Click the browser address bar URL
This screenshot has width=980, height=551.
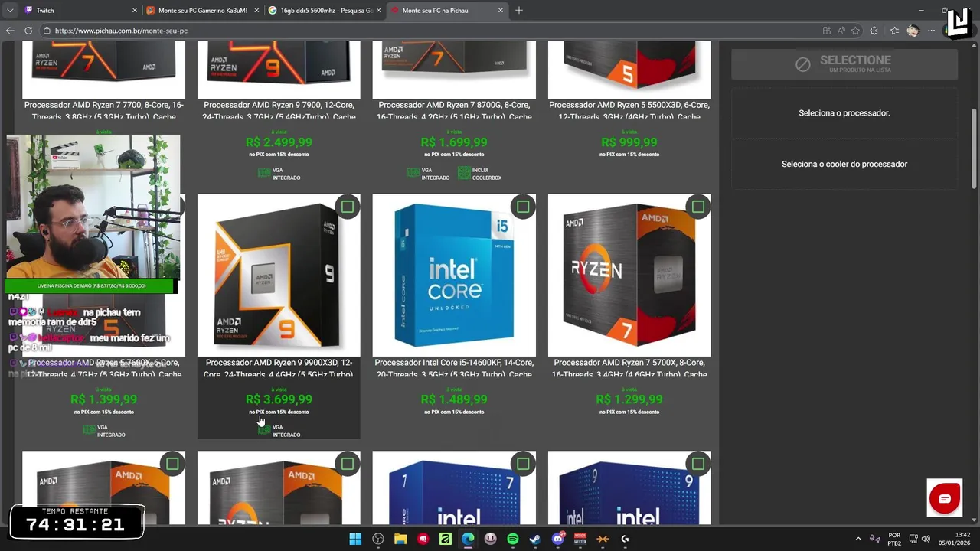tap(121, 31)
